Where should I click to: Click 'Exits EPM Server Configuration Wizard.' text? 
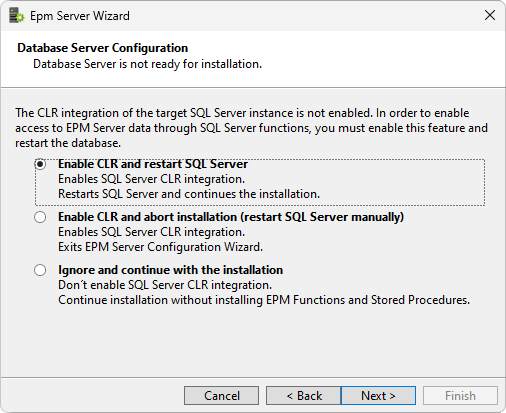coord(160,247)
